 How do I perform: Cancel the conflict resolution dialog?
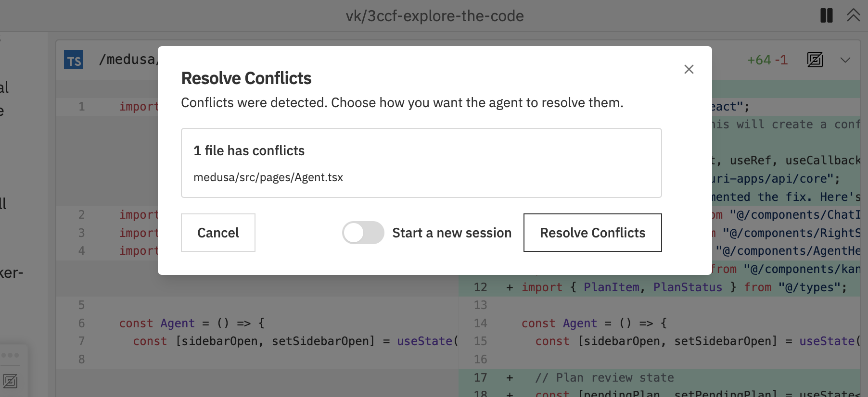(218, 233)
